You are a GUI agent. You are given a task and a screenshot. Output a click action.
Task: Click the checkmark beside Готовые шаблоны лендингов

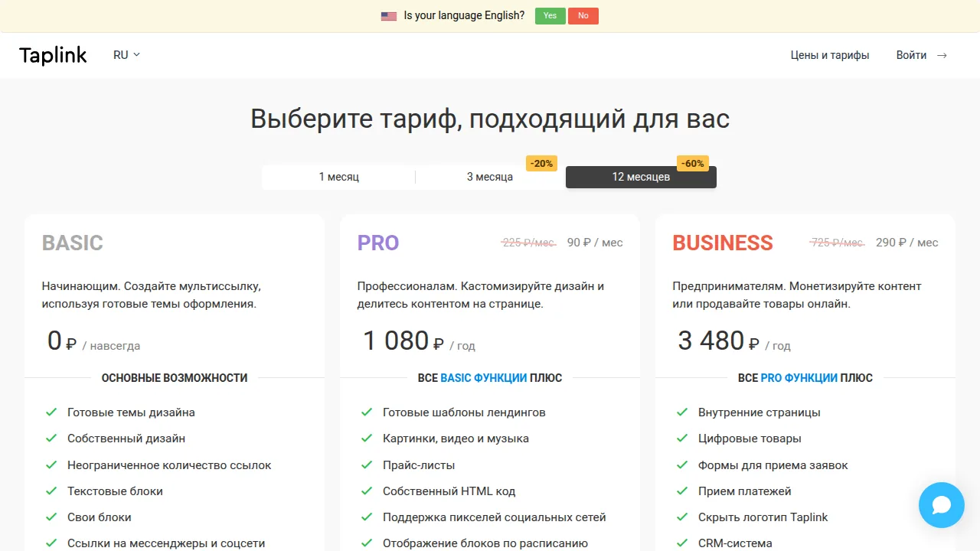click(x=367, y=412)
